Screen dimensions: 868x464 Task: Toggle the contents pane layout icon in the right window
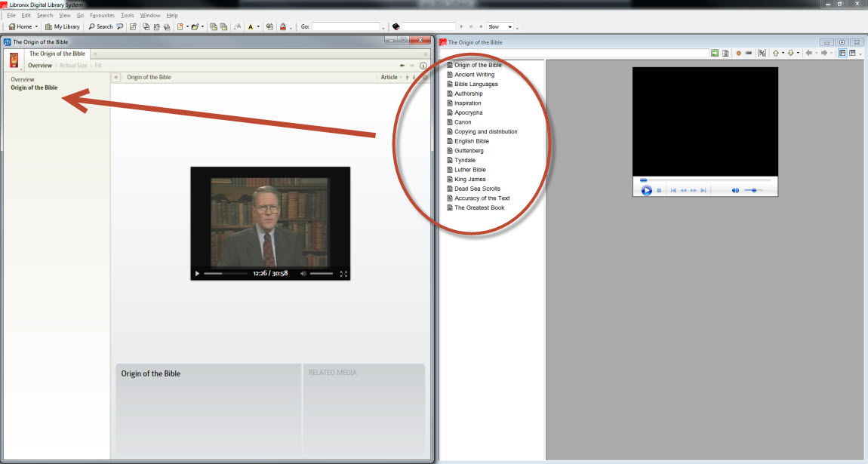pyautogui.click(x=842, y=53)
